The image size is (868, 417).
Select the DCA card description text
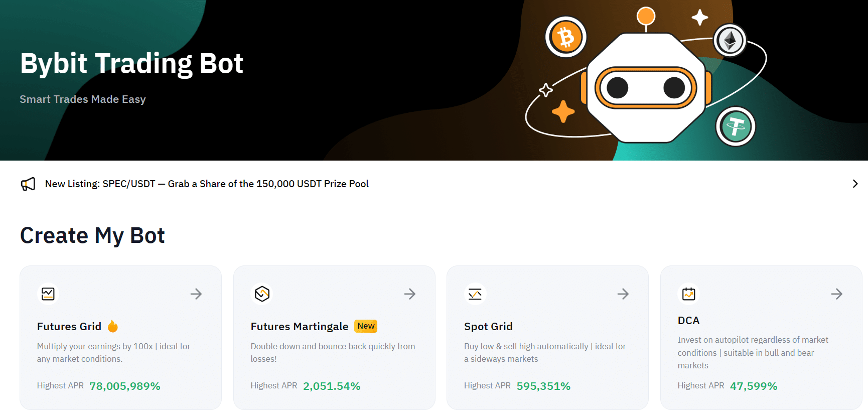coord(753,353)
